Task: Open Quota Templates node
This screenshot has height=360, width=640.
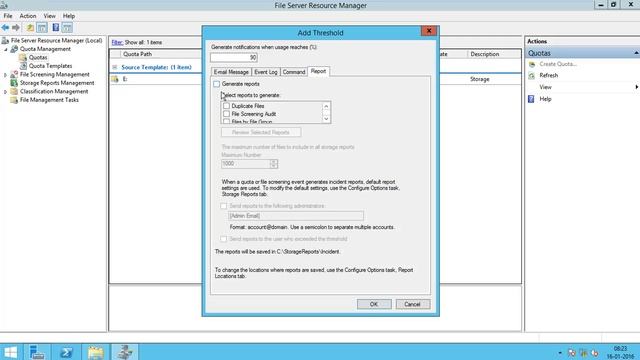Action: [x=50, y=66]
